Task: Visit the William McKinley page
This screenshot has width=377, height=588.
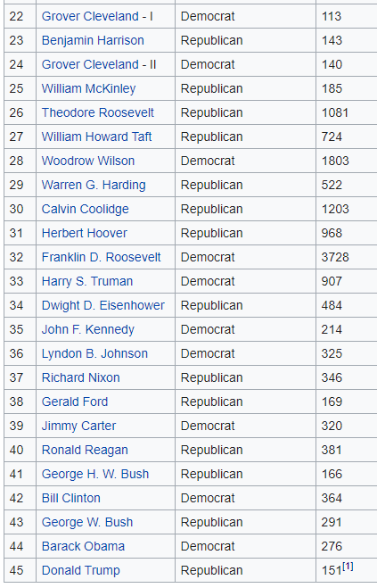Action: (88, 88)
